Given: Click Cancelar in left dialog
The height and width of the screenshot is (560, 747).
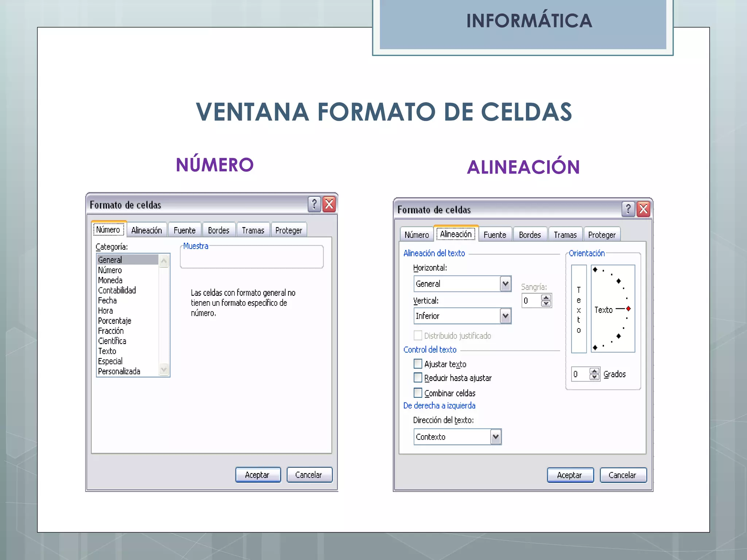Looking at the screenshot, I should click(309, 475).
